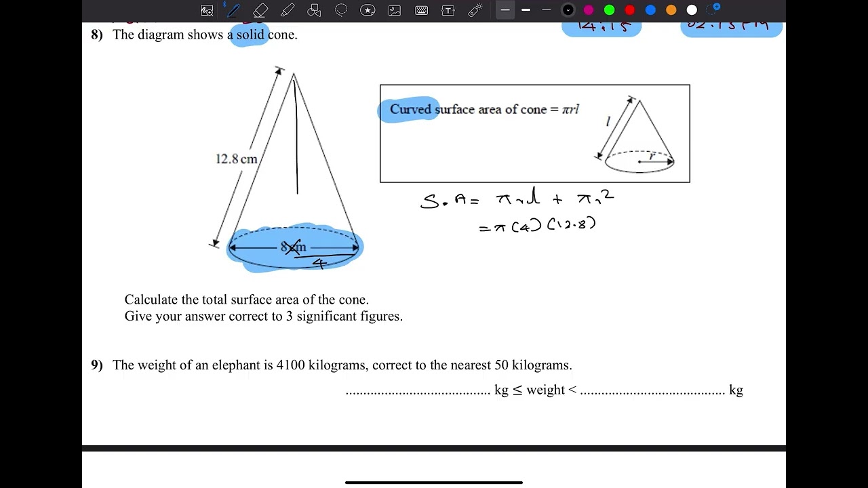The width and height of the screenshot is (868, 488).
Task: Select the zoom writing tool
Action: tap(207, 10)
